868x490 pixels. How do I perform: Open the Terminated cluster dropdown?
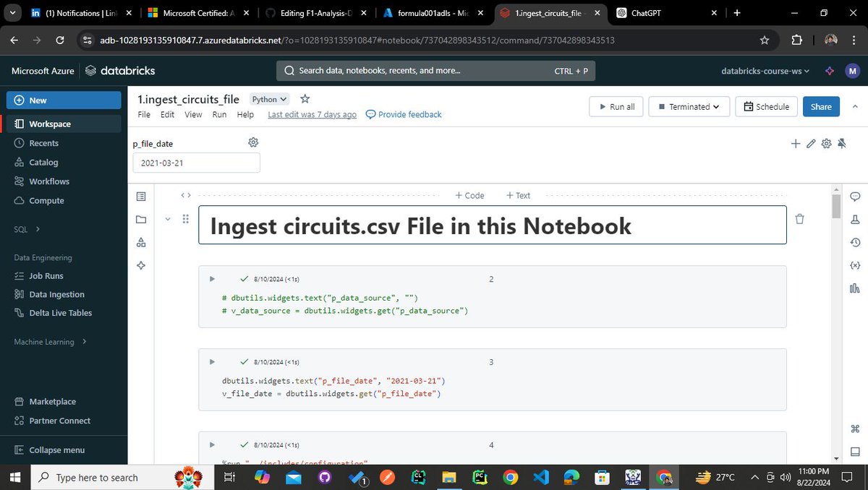[x=689, y=107]
